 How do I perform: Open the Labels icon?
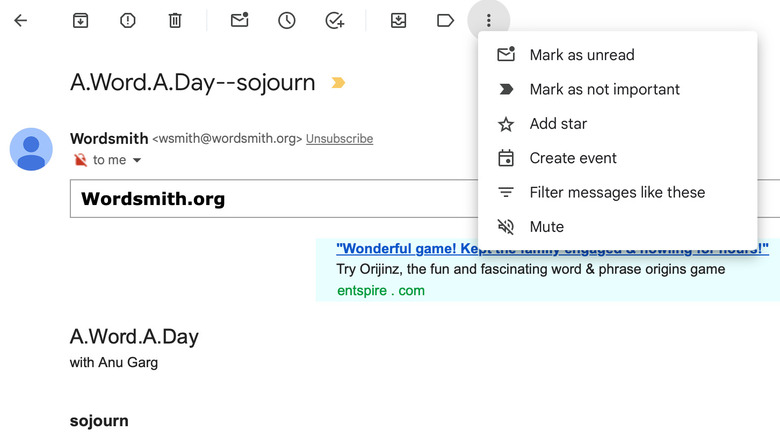tap(445, 20)
